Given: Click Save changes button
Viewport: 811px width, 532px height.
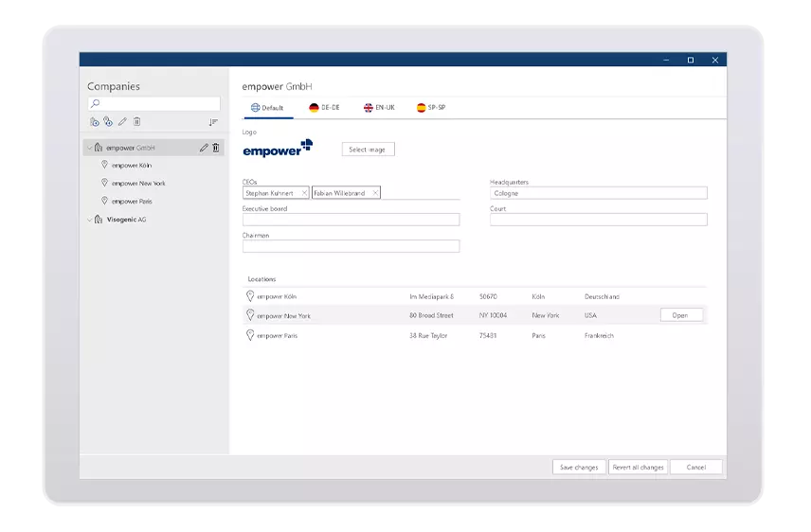Looking at the screenshot, I should click(579, 468).
